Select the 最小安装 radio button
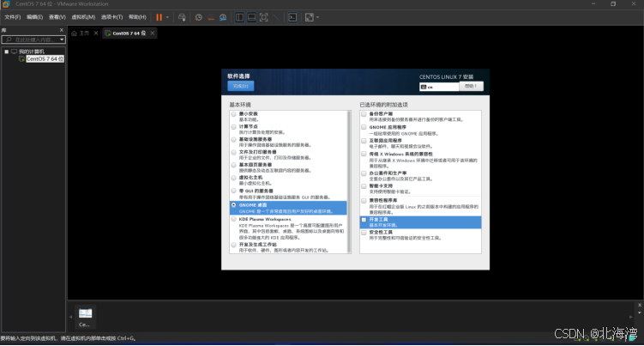The image size is (644, 346). click(x=234, y=114)
